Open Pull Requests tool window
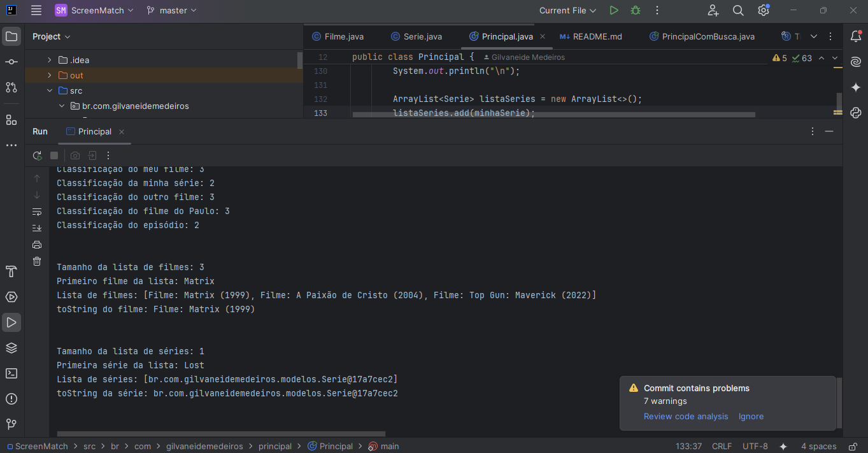The height and width of the screenshot is (453, 868). coord(11,87)
